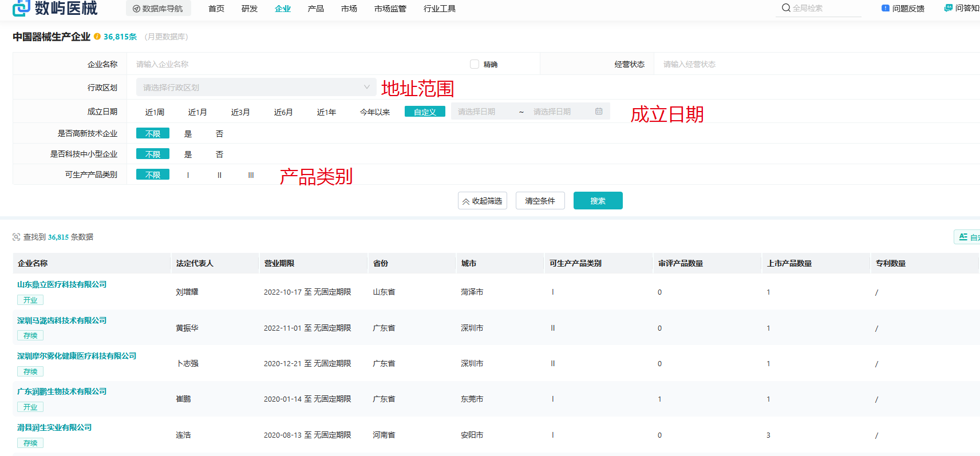Screen dimensions: 980x456
Task: Open the 市场监管 menu item
Action: click(x=390, y=9)
